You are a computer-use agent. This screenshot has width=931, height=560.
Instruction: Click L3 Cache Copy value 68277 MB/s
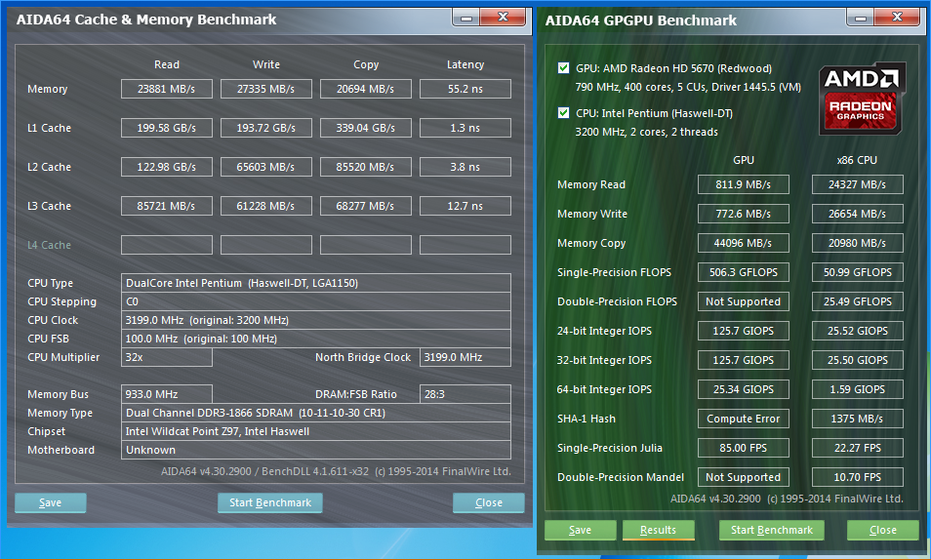[366, 206]
